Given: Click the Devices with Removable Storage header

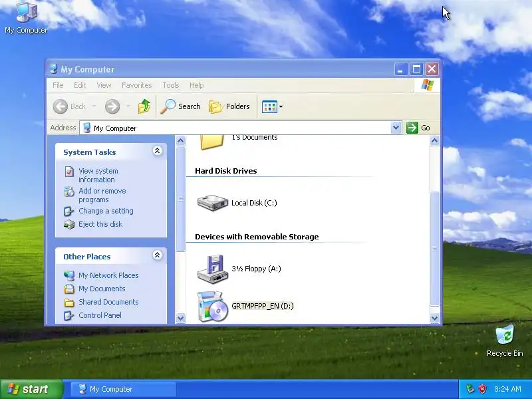Looking at the screenshot, I should pyautogui.click(x=257, y=237).
